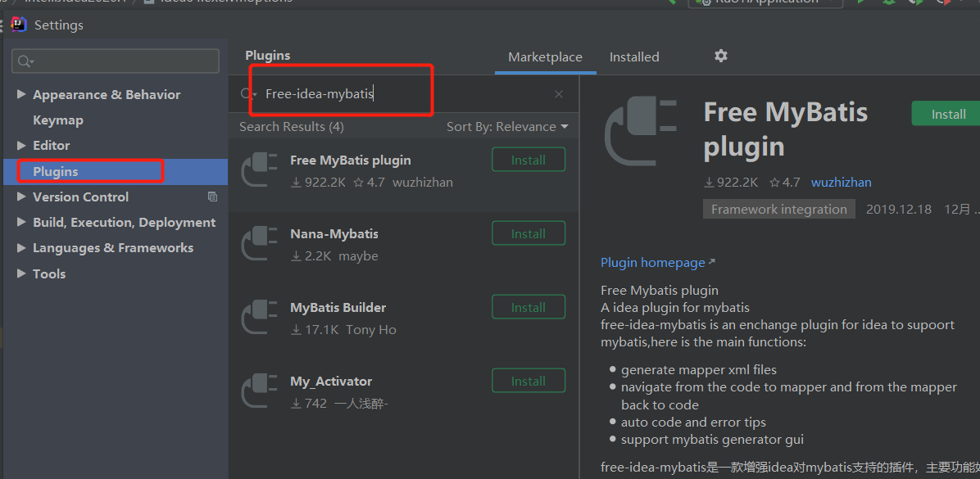Click the MyBatis Builder plugin icon
The width and height of the screenshot is (980, 479).
(x=260, y=317)
